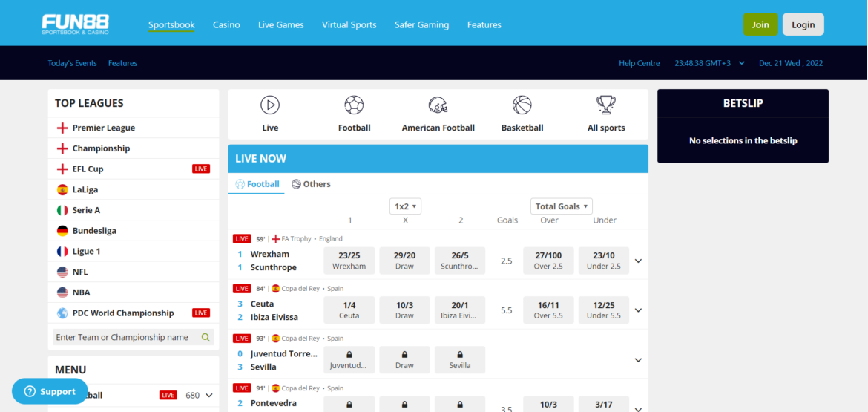Expand the Ceuta vs Ibiza Eivissa row
Viewport: 868px width, 412px height.
[638, 310]
